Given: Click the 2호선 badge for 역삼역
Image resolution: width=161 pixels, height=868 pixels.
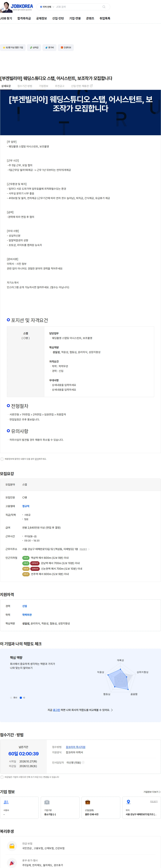Looking at the screenshot, I should (x=26, y=558).
